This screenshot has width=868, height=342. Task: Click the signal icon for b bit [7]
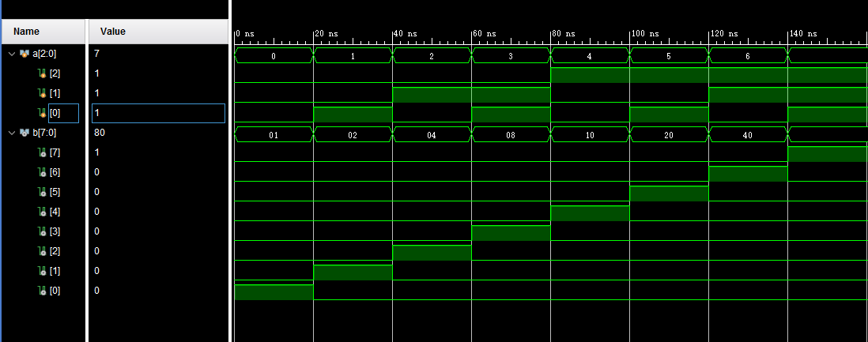click(x=42, y=152)
